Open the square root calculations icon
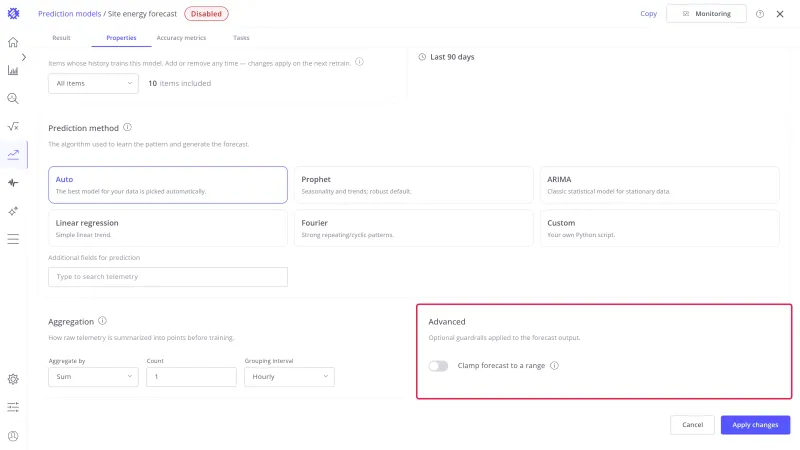 pyautogui.click(x=13, y=127)
